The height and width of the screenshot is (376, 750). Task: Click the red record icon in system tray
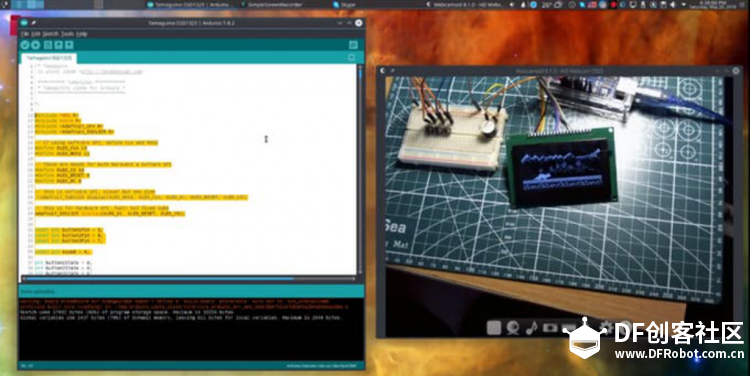pos(613,4)
